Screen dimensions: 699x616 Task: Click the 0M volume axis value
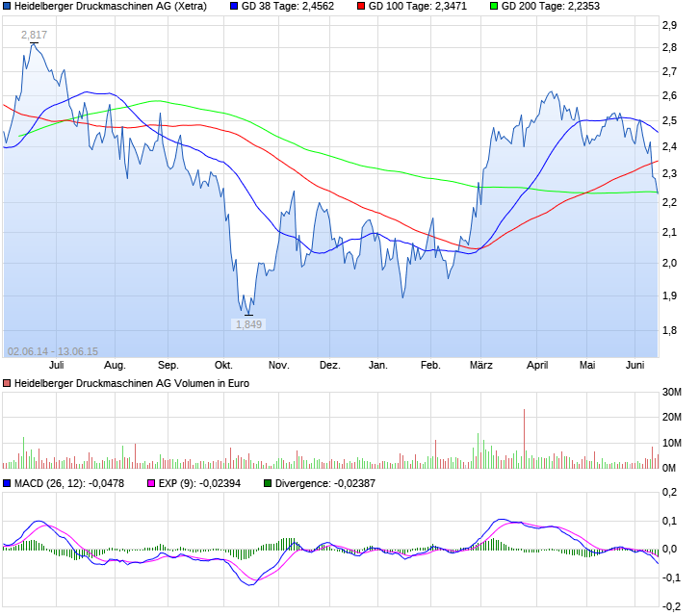669,468
